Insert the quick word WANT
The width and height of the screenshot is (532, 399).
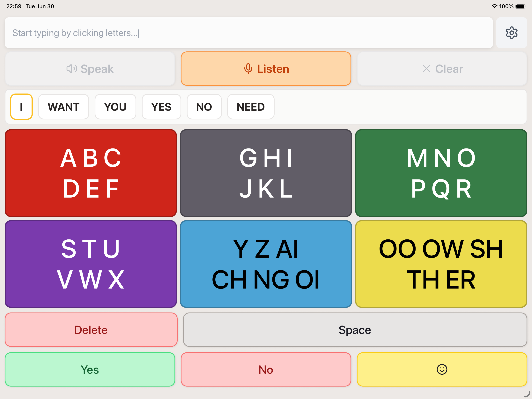[63, 107]
